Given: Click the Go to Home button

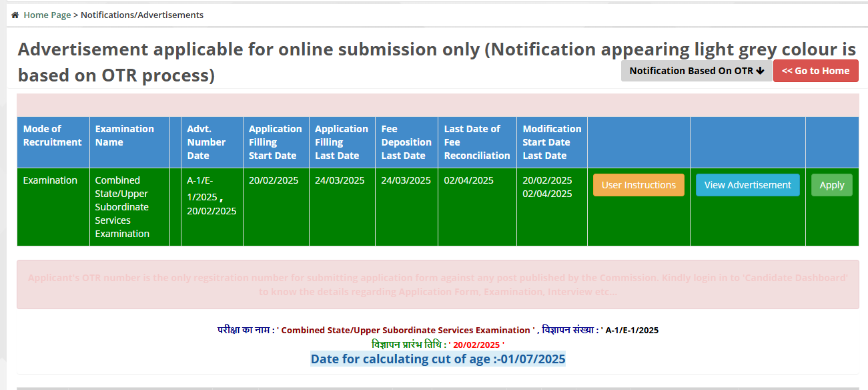Looking at the screenshot, I should [815, 71].
